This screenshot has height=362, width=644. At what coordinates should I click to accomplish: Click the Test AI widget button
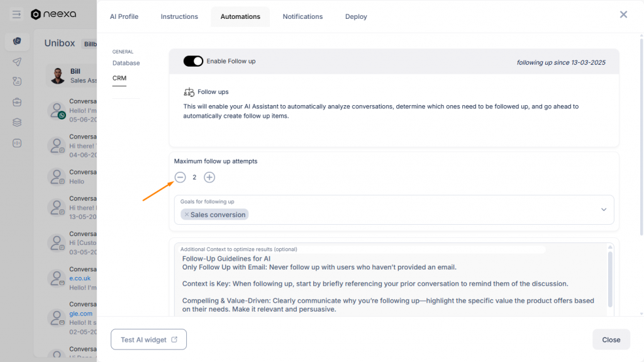148,339
